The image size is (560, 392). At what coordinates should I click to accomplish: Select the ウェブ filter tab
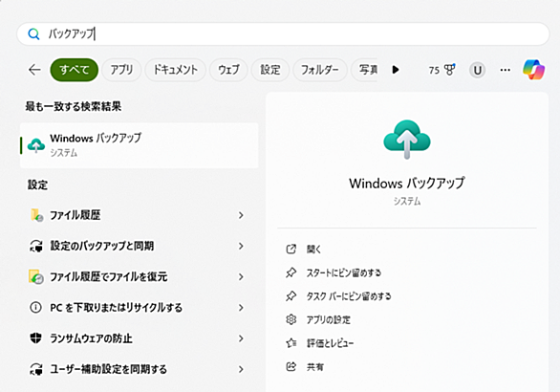(x=228, y=70)
